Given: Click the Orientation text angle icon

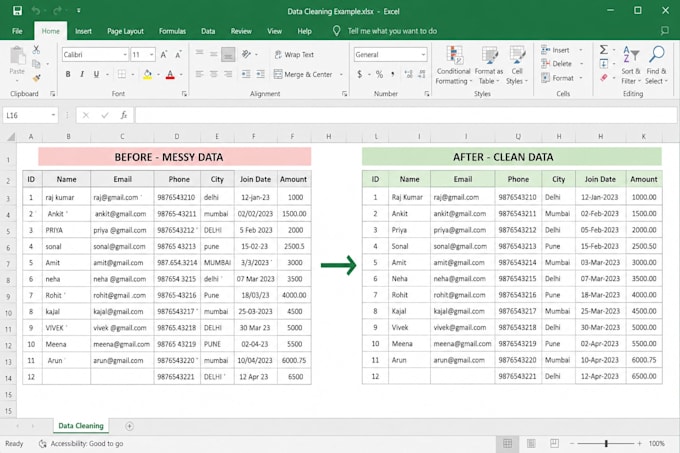Looking at the screenshot, I should point(246,54).
